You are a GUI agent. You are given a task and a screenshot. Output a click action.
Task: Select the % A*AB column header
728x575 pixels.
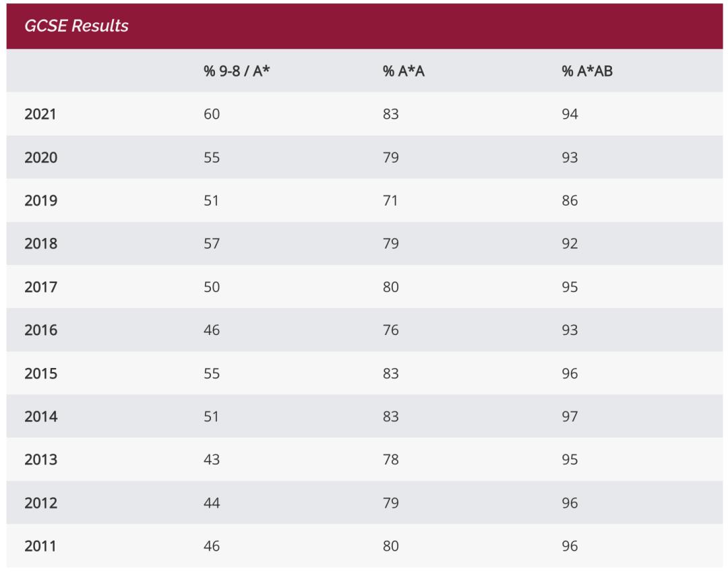[x=587, y=71]
